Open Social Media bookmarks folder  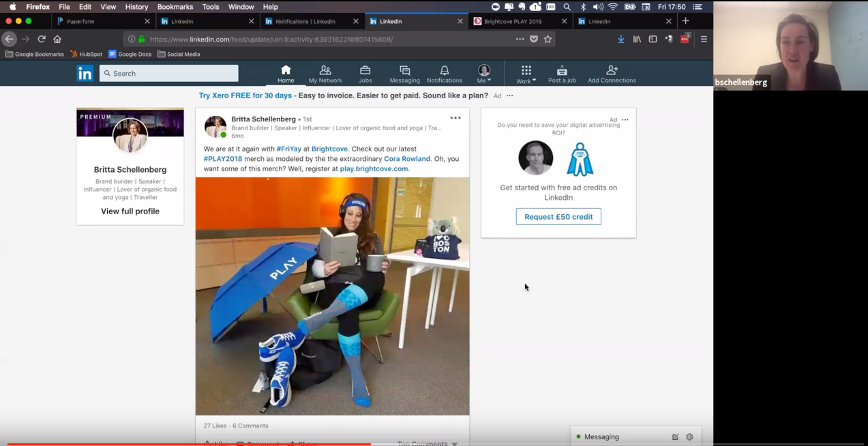pyautogui.click(x=179, y=54)
